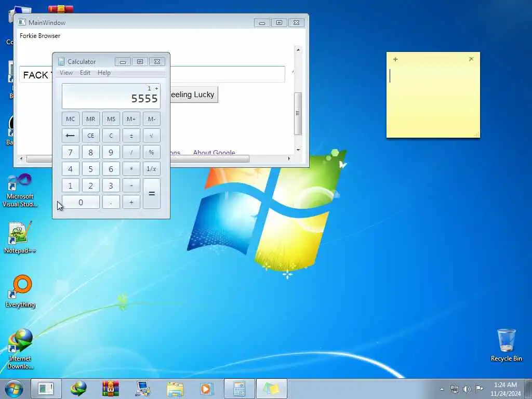The height and width of the screenshot is (399, 532).
Task: Click the 5 key in Calculator
Action: (90, 169)
